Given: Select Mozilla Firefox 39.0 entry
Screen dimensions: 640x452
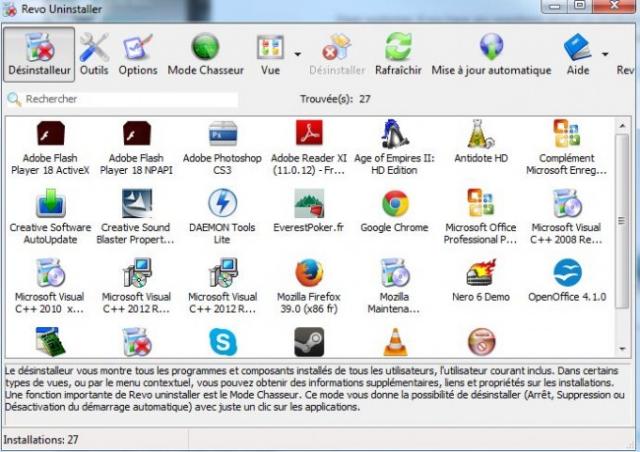Looking at the screenshot, I should pyautogui.click(x=309, y=282).
